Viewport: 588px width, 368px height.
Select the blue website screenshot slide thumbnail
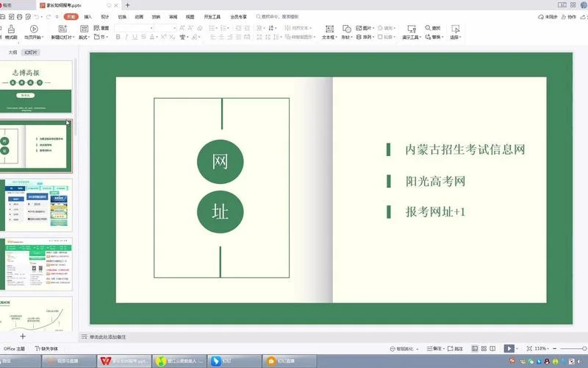(36, 205)
